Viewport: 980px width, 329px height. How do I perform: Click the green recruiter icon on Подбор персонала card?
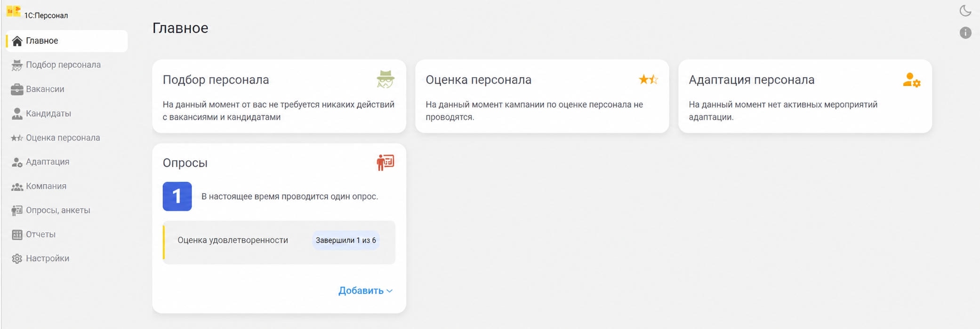386,79
